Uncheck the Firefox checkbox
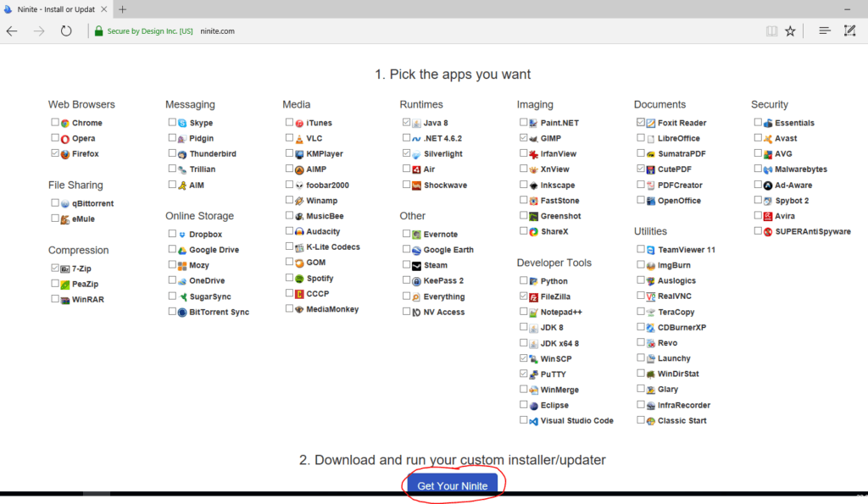This screenshot has height=504, width=868. click(55, 153)
